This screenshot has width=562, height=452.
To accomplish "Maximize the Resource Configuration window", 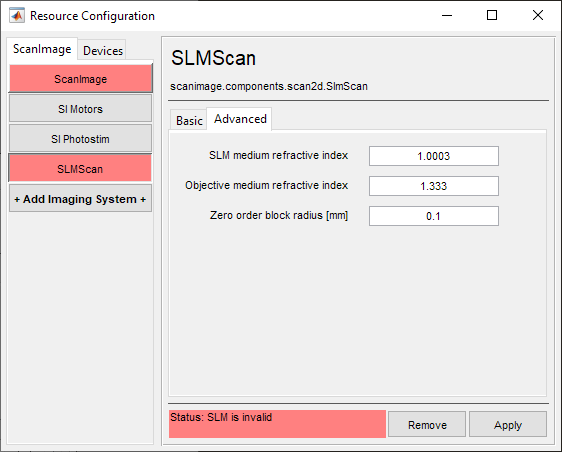I will (492, 15).
